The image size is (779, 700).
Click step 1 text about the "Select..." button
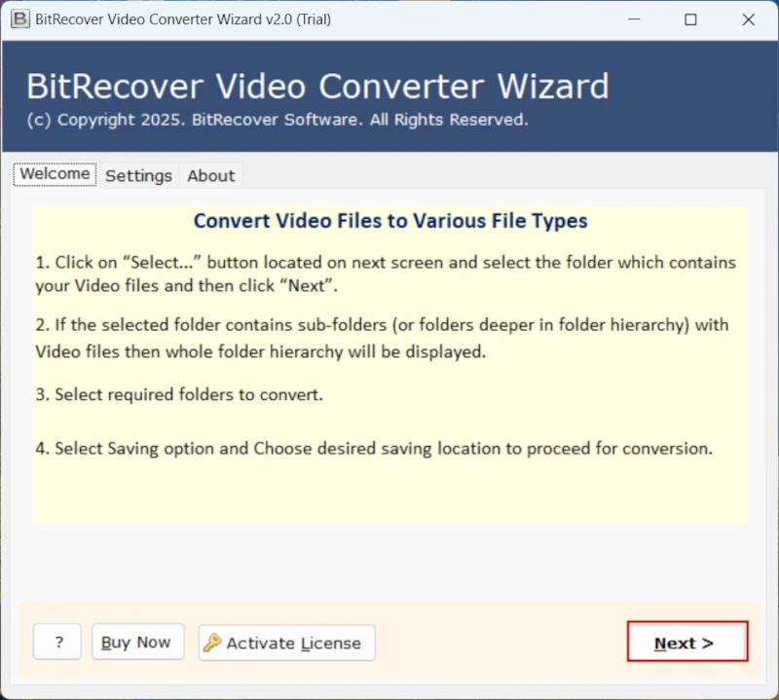386,274
